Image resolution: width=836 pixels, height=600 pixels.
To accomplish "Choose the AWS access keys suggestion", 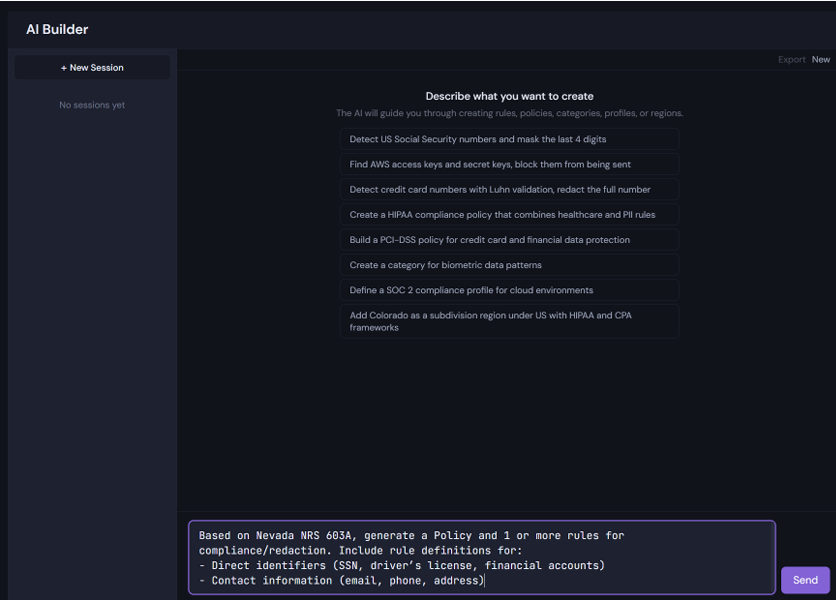I will [x=509, y=164].
